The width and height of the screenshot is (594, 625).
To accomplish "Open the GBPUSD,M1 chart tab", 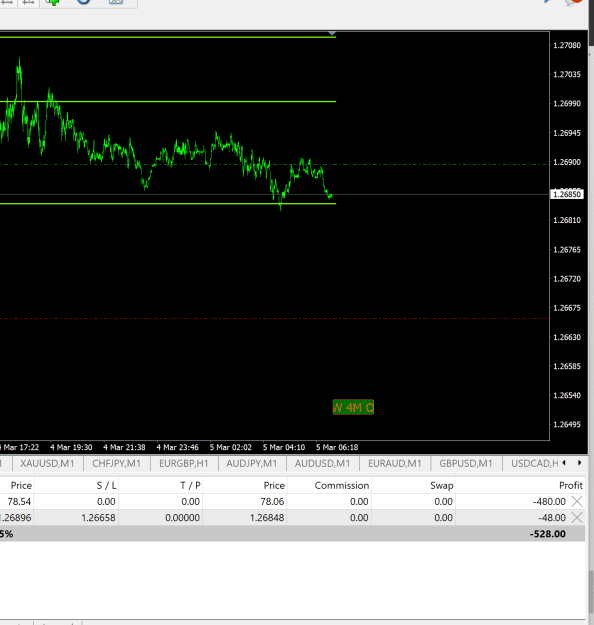I will coord(466,463).
